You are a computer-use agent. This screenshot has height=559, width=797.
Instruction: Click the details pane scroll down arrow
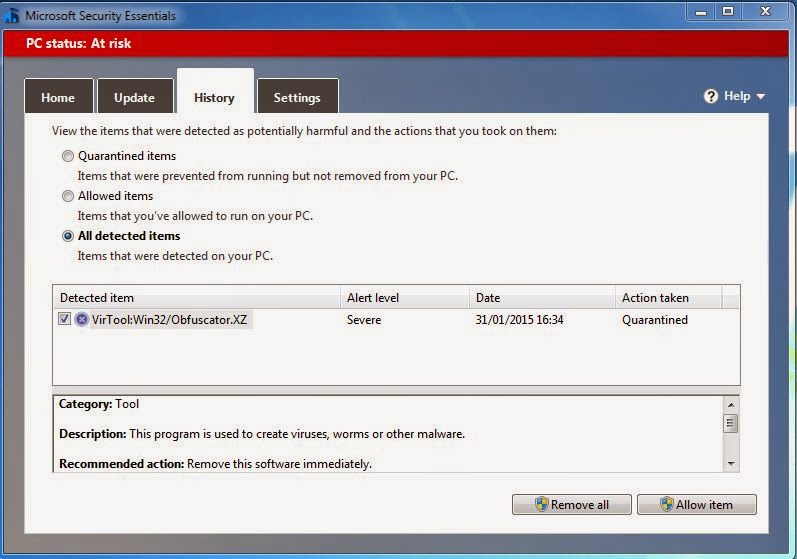pyautogui.click(x=731, y=463)
